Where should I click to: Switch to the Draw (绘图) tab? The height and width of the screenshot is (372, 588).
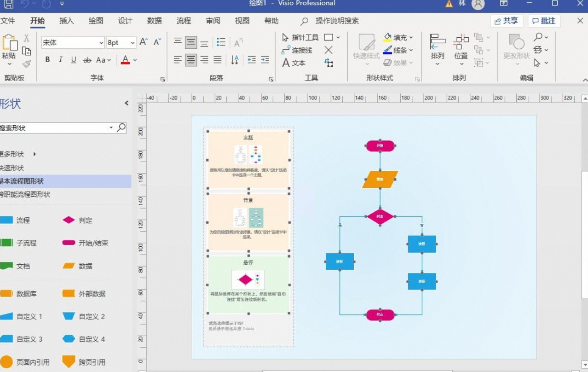[x=96, y=21]
